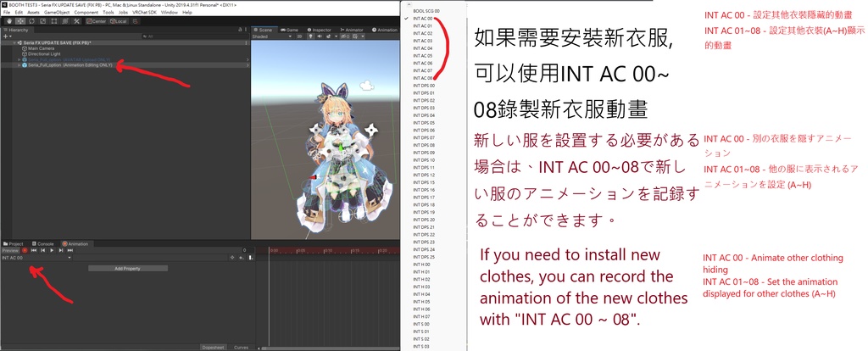Play the animation clip
This screenshot has width=868, height=351.
[x=52, y=250]
